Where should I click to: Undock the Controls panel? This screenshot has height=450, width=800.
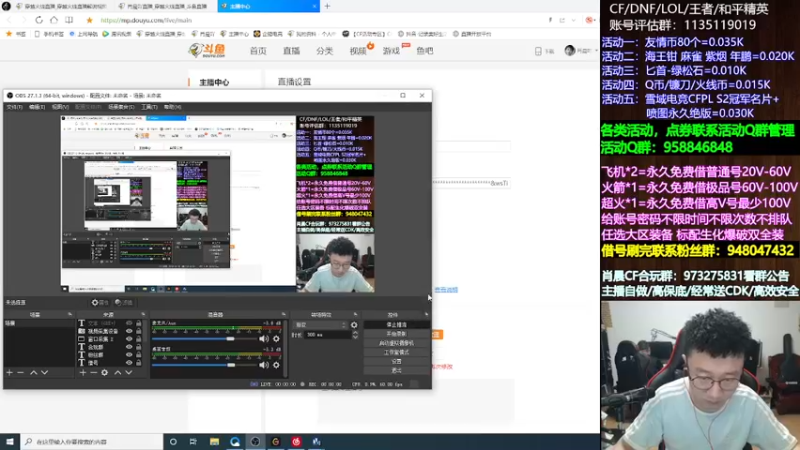[x=427, y=314]
